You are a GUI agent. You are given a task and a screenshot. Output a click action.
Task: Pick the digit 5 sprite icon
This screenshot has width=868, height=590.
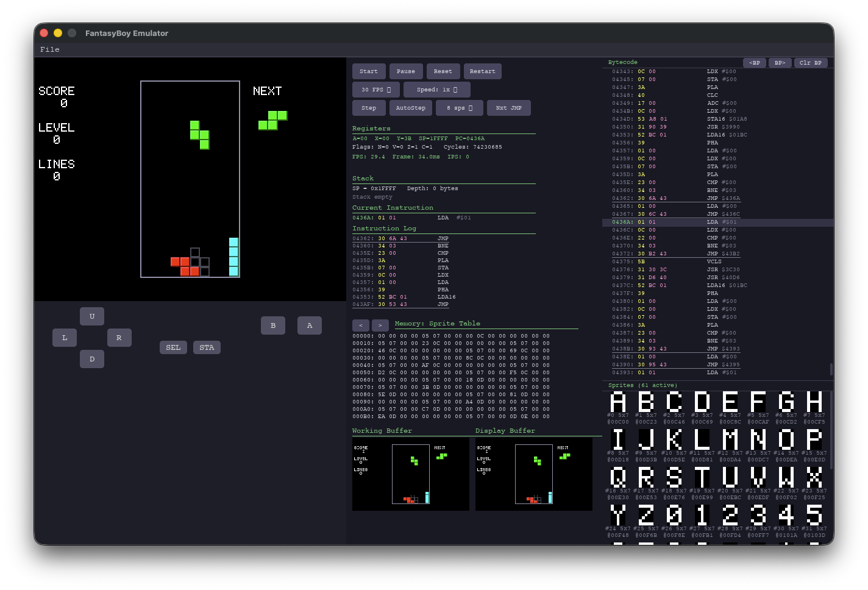(814, 515)
